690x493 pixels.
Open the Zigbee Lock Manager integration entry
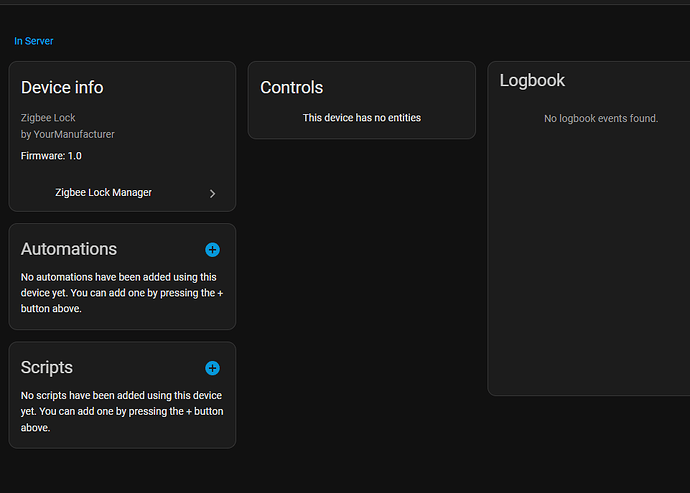104,192
